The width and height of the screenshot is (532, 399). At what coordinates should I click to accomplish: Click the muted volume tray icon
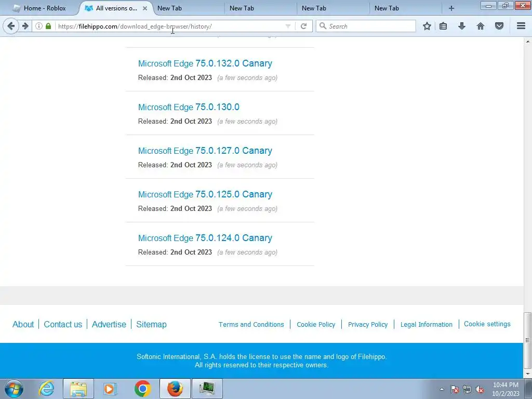480,389
